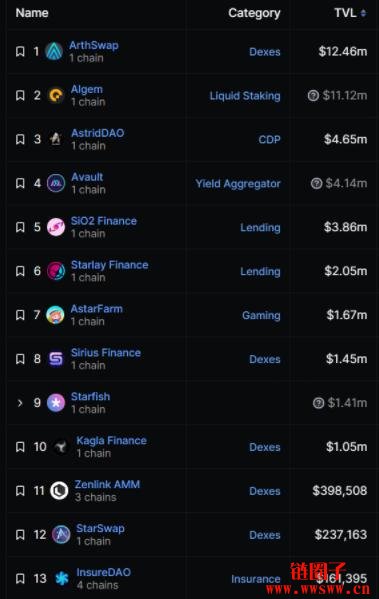The width and height of the screenshot is (379, 599).
Task: Click the Algem logo icon
Action: click(x=56, y=95)
